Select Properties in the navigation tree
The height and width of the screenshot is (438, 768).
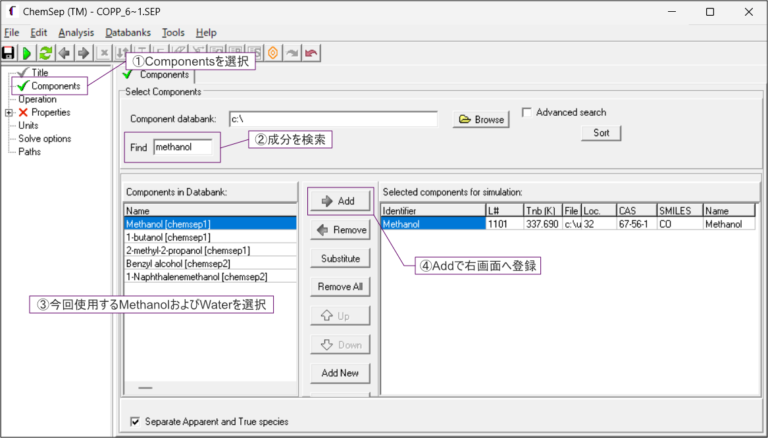[50, 113]
